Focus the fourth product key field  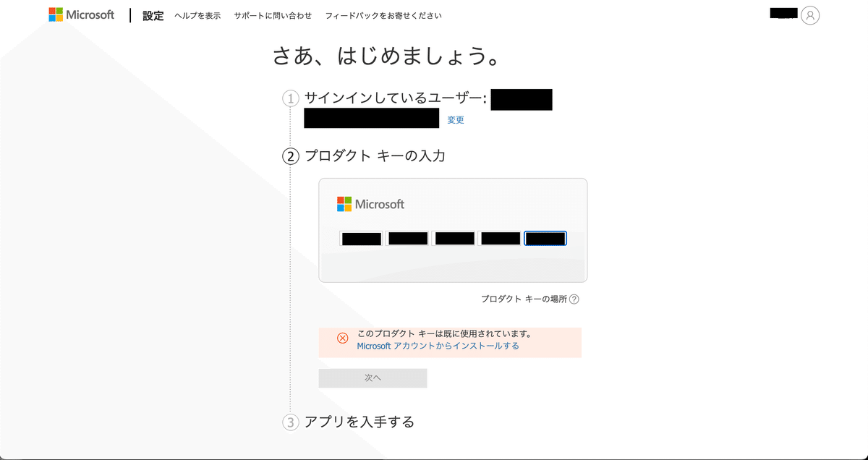tap(500, 239)
